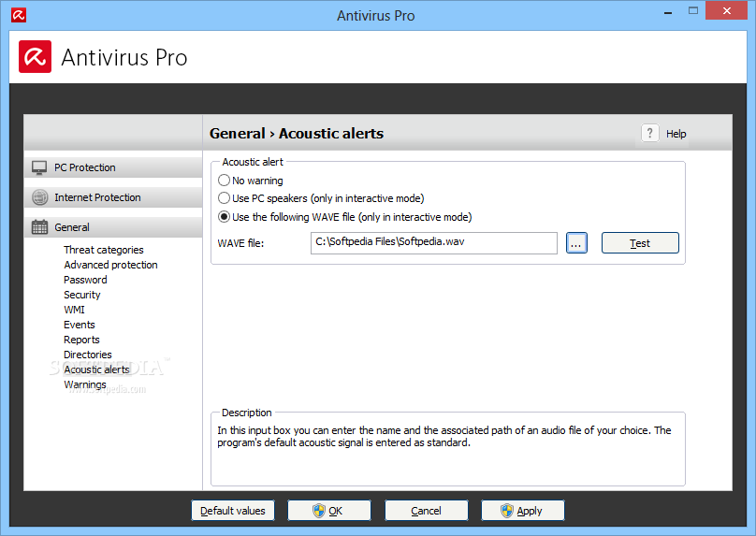The image size is (756, 536).
Task: Expand the Internet Protection section
Action: 113,197
